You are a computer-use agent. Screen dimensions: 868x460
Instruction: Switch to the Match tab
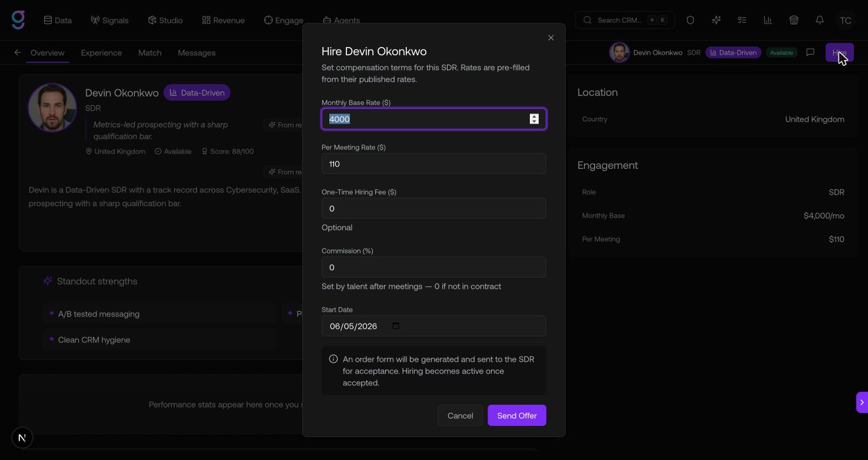pyautogui.click(x=150, y=52)
